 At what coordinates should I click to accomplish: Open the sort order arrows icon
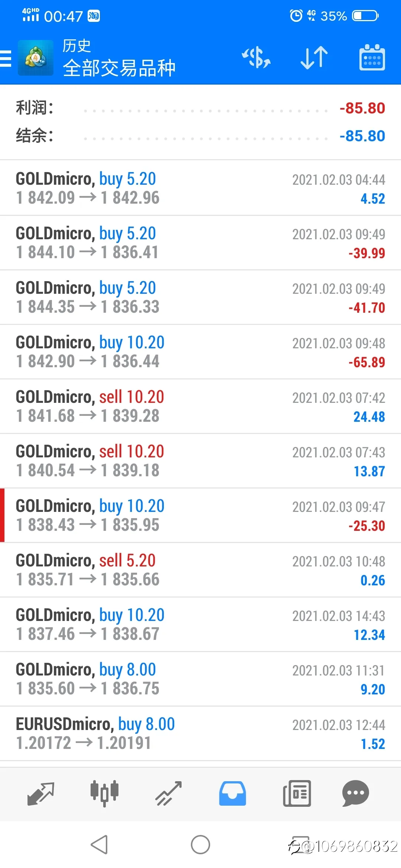pos(314,58)
